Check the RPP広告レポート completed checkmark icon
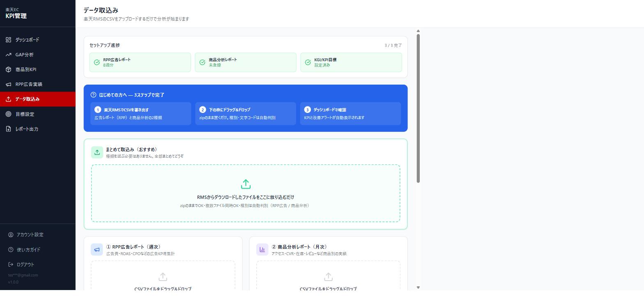Image resolution: width=644 pixels, height=304 pixels. pyautogui.click(x=97, y=62)
